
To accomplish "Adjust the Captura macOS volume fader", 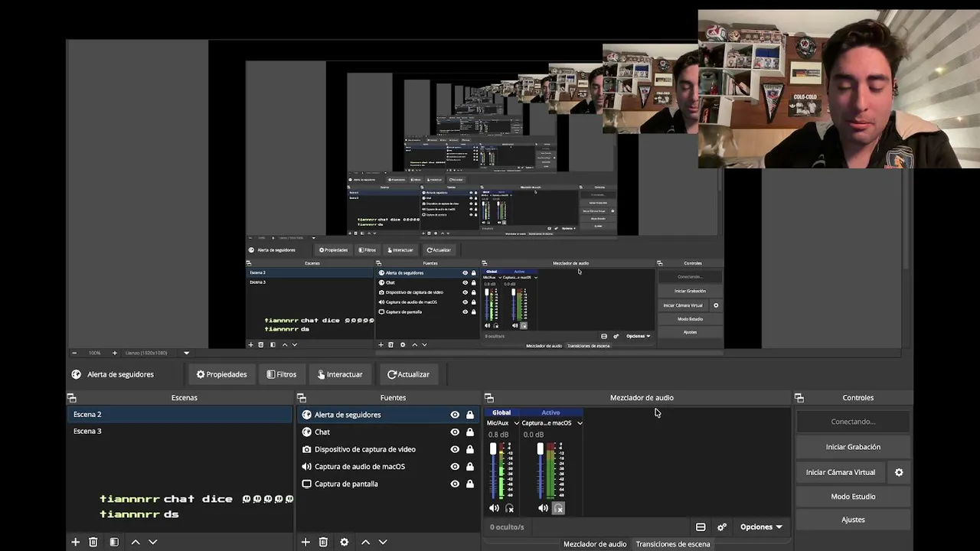I will coord(541,449).
